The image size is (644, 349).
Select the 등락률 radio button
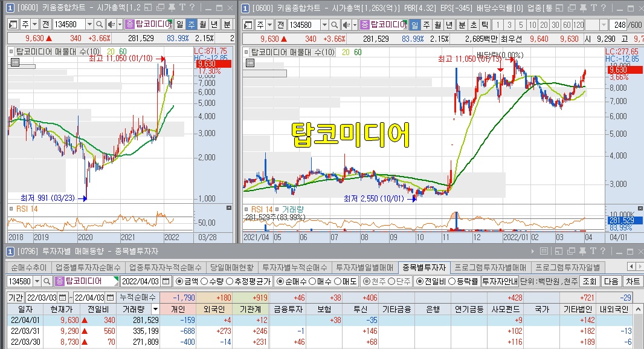click(x=452, y=281)
